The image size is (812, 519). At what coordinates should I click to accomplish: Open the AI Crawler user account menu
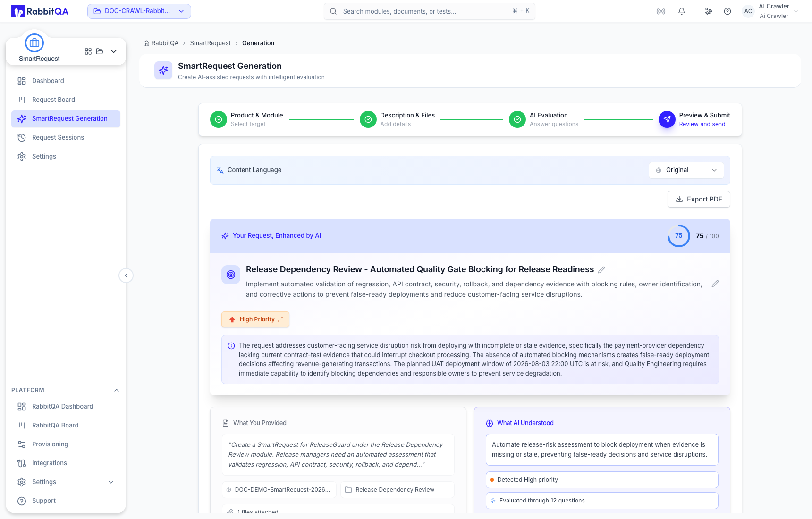point(770,11)
